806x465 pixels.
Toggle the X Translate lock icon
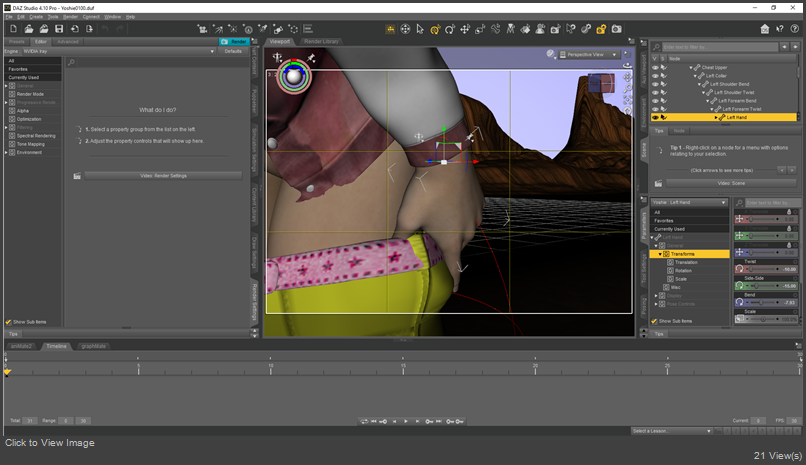click(x=789, y=212)
